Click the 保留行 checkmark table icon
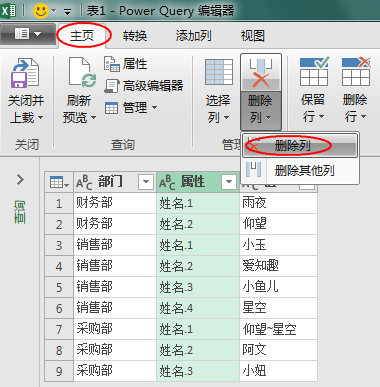Screen dimensions: 380x387 314,71
